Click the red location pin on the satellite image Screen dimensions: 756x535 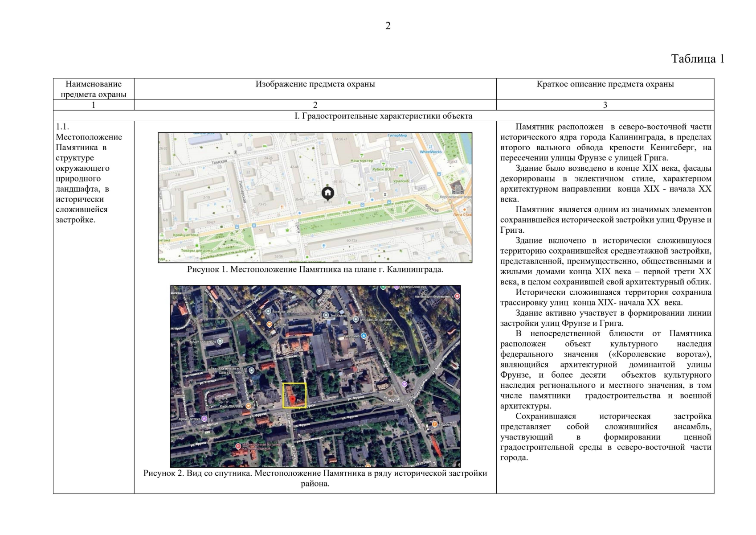[293, 399]
